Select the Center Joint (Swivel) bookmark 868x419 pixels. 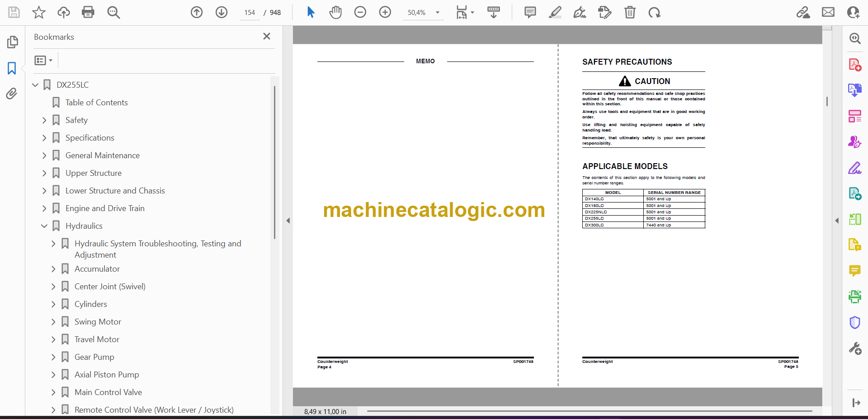tap(110, 287)
